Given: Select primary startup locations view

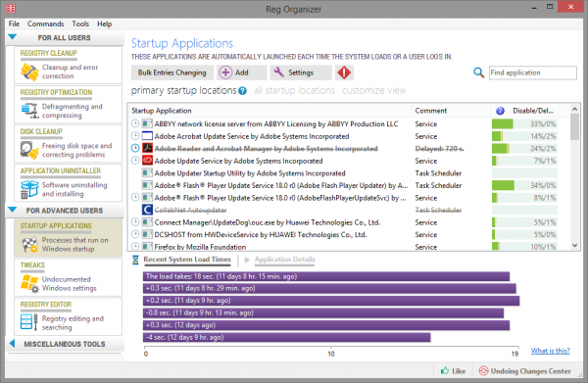Looking at the screenshot, I should (x=184, y=90).
